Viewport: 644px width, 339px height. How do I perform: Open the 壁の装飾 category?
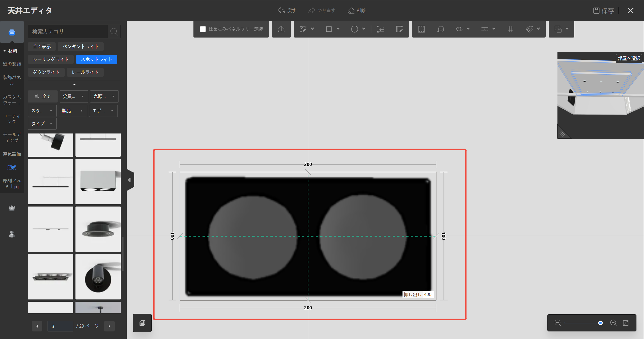[12, 64]
